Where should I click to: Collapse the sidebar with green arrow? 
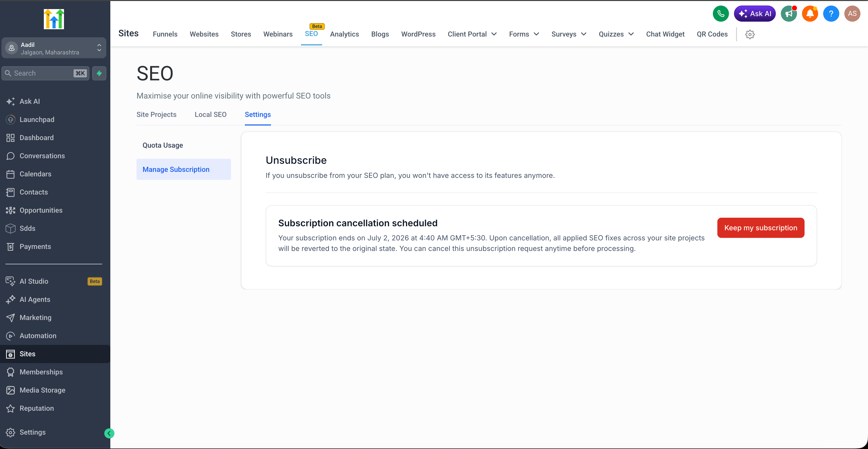click(109, 433)
